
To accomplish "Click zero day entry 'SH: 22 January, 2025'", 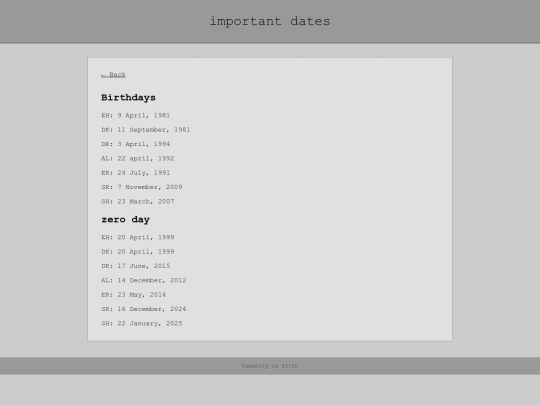I will pyautogui.click(x=142, y=323).
